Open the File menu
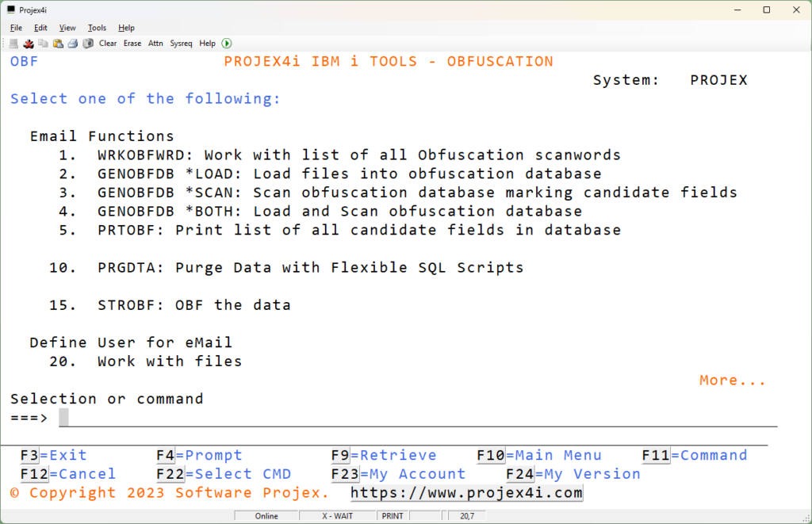Screen dimensions: 812x524 (x=16, y=28)
